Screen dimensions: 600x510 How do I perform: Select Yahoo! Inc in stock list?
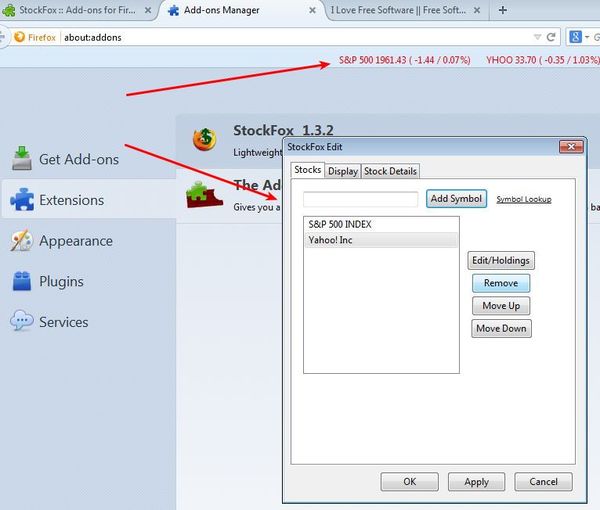(381, 240)
